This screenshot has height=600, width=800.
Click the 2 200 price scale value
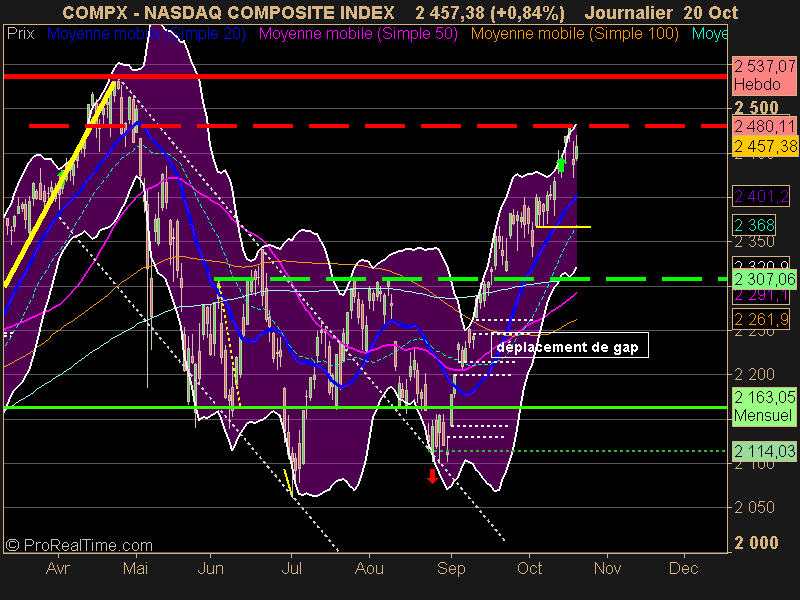click(754, 374)
